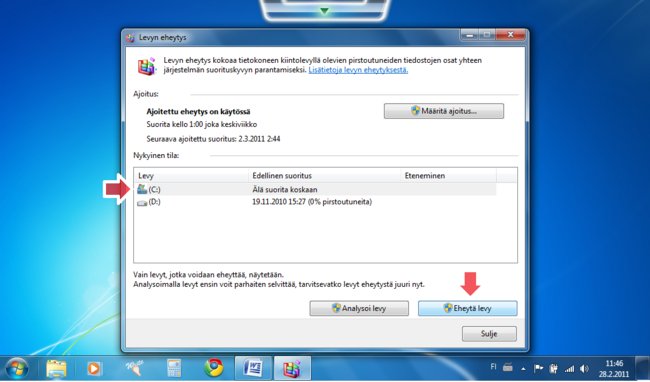The width and height of the screenshot is (650, 382).
Task: Click the Show desktop strip
Action: 643,368
